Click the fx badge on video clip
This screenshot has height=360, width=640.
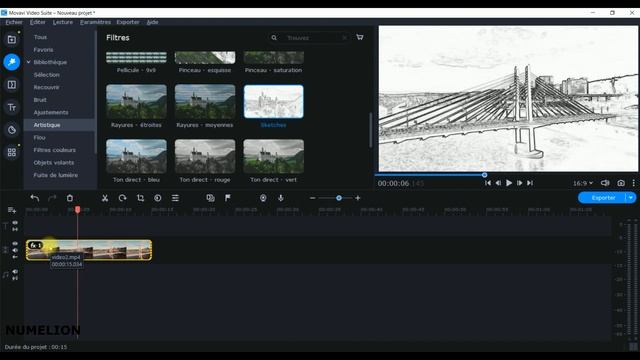coord(36,245)
